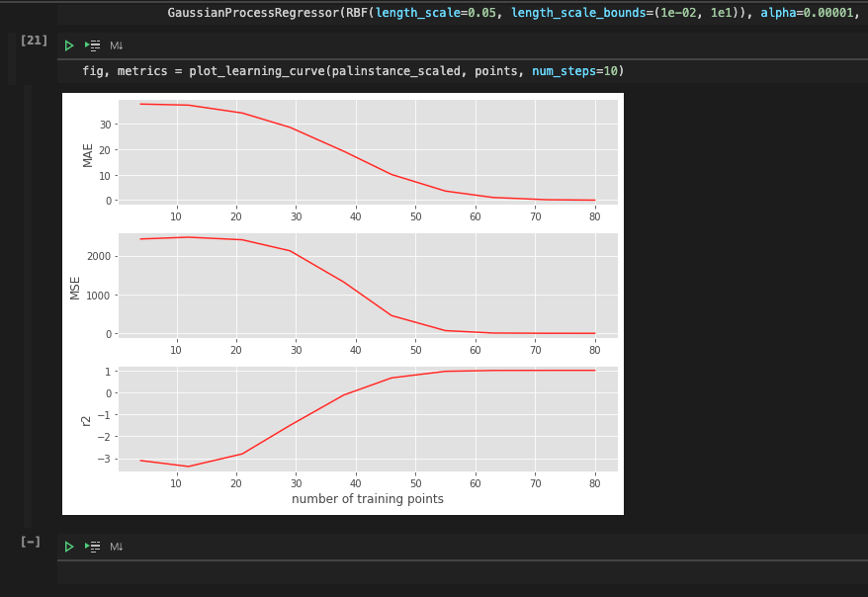Convert the empty bottom cell to Markdown via M↓
868x597 pixels.
pyautogui.click(x=117, y=547)
